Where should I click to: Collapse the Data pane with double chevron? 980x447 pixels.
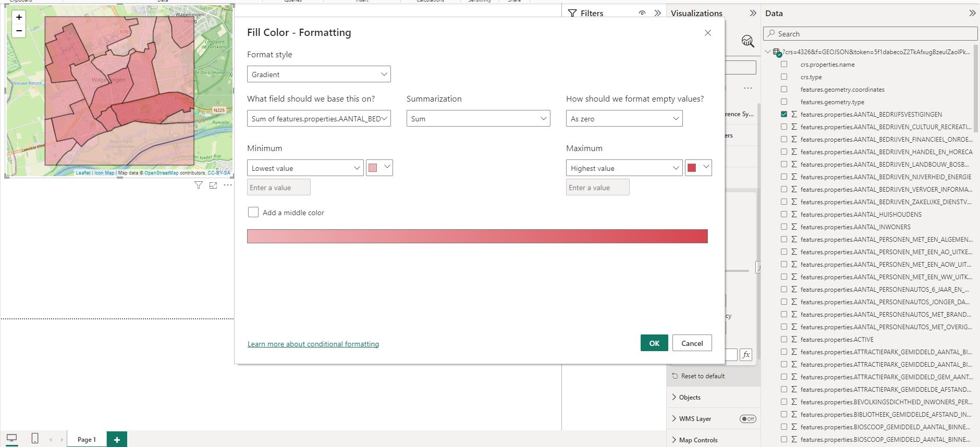pyautogui.click(x=972, y=13)
